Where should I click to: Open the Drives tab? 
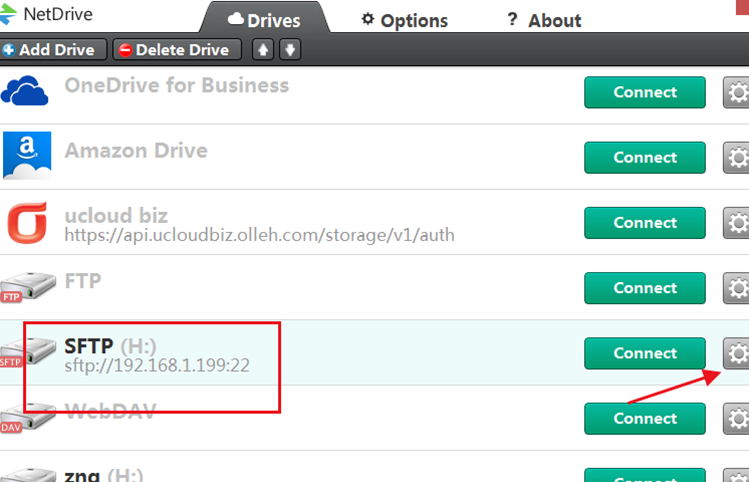click(264, 20)
